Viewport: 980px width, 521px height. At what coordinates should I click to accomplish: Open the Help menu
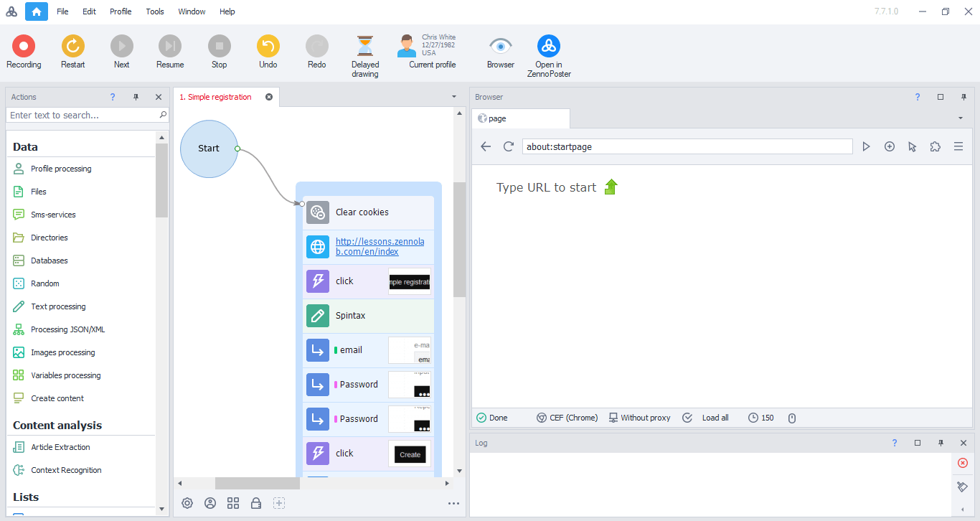pyautogui.click(x=227, y=11)
